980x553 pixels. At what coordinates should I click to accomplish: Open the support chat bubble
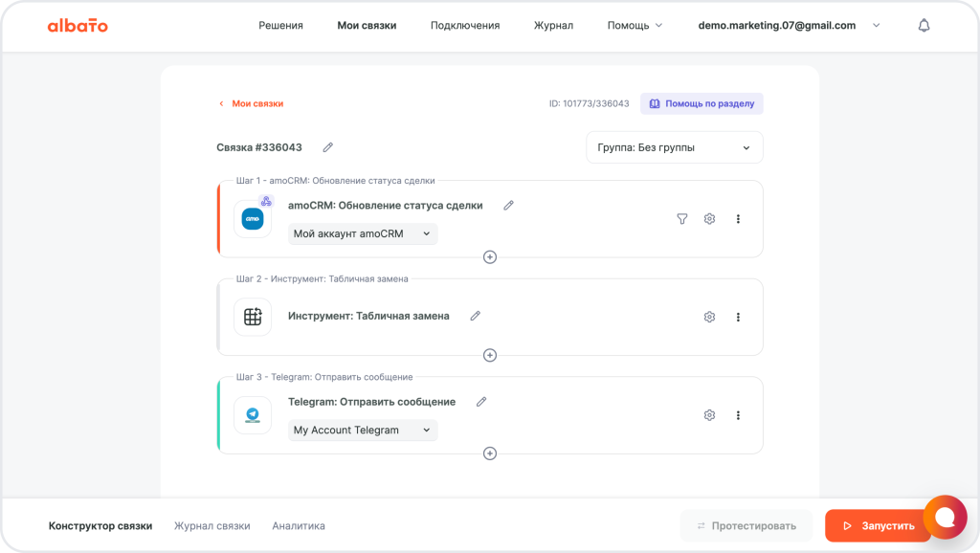pos(945,518)
